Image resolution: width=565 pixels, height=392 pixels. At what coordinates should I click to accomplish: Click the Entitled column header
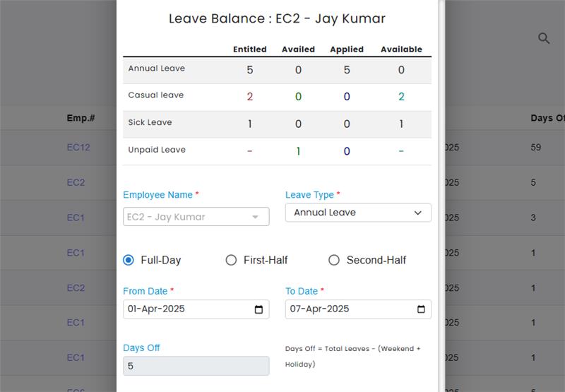(x=250, y=49)
